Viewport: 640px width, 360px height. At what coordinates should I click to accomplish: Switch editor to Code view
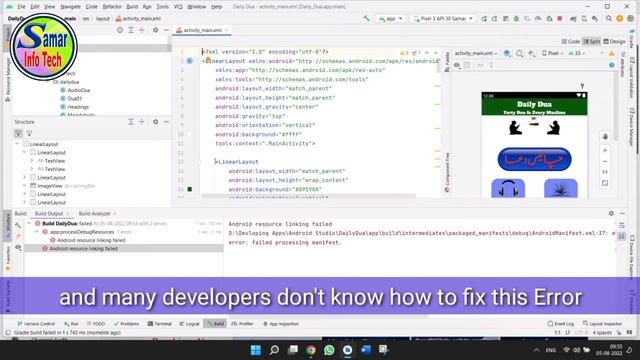click(x=571, y=41)
